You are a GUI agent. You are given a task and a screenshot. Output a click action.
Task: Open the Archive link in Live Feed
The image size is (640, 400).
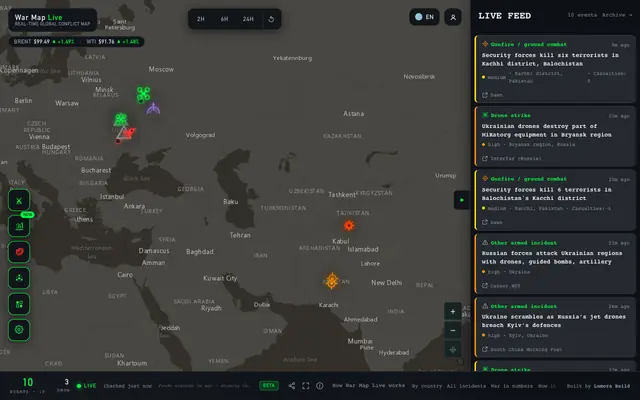pyautogui.click(x=617, y=15)
